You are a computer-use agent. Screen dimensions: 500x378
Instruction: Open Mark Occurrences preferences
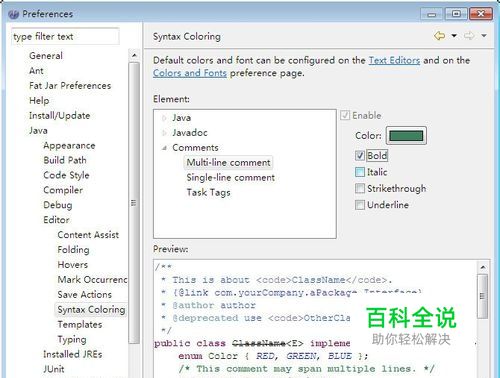click(92, 280)
